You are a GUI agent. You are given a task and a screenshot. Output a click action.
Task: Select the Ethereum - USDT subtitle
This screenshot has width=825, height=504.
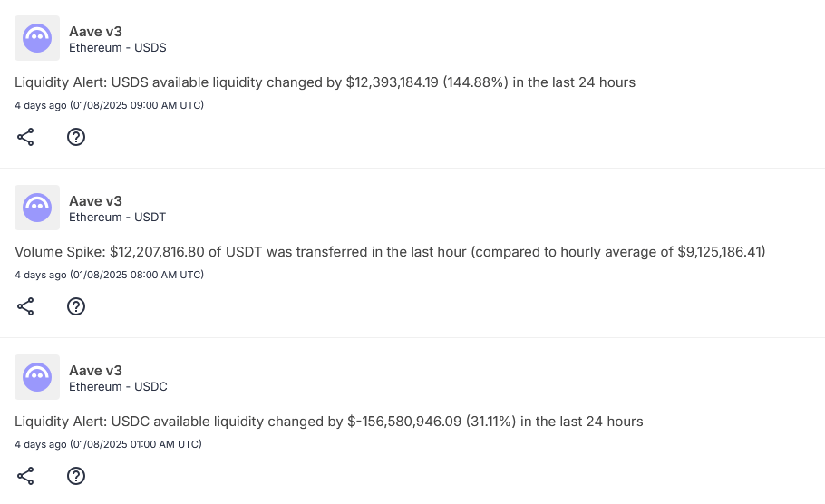tap(117, 218)
